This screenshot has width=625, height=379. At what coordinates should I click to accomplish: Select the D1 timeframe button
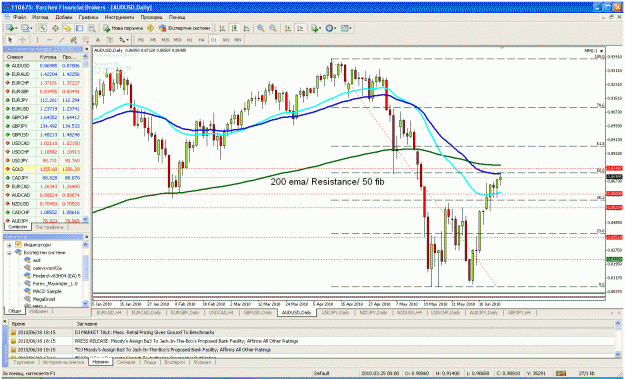[x=214, y=40]
